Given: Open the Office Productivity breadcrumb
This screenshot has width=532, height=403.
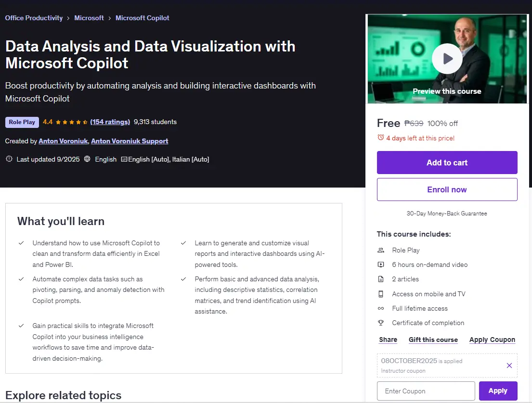Looking at the screenshot, I should coord(34,18).
